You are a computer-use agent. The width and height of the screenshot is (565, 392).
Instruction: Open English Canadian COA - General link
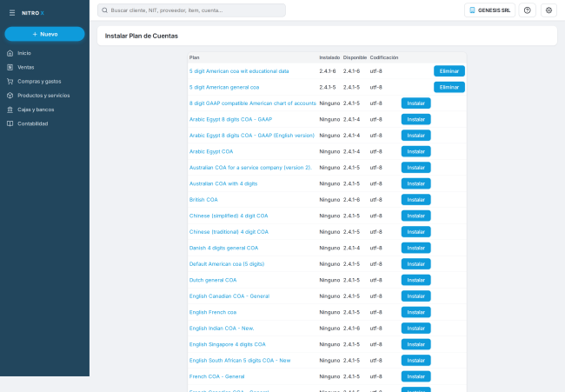coord(229,296)
